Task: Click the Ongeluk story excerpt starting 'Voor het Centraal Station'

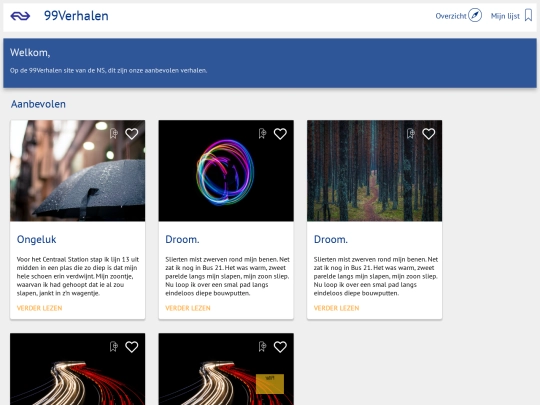Action: point(78,276)
